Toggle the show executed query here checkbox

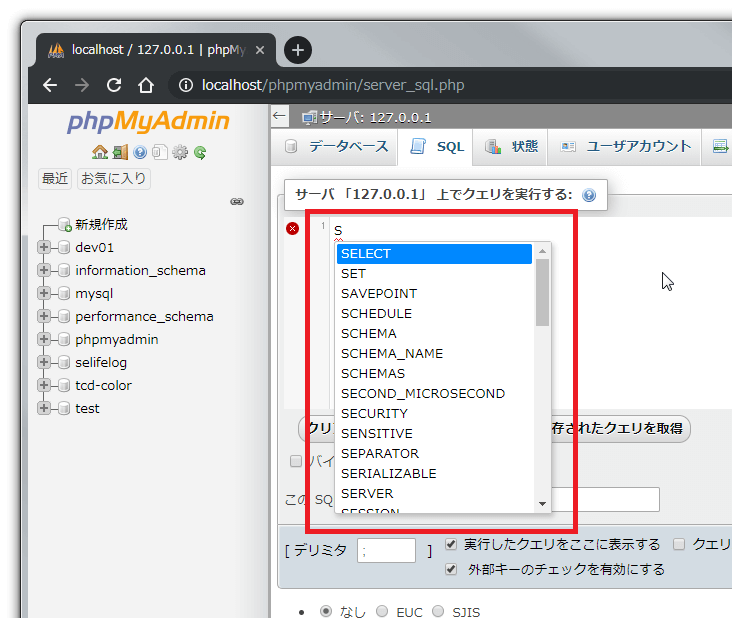point(451,545)
